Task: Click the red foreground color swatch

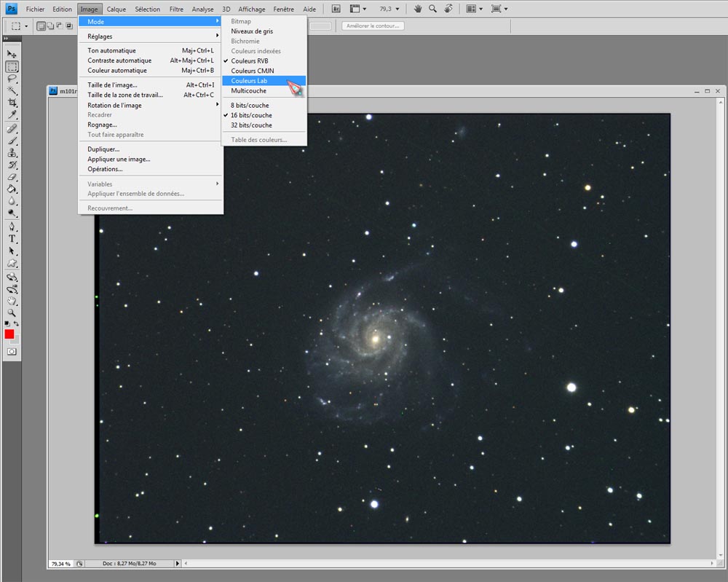Action: click(9, 334)
